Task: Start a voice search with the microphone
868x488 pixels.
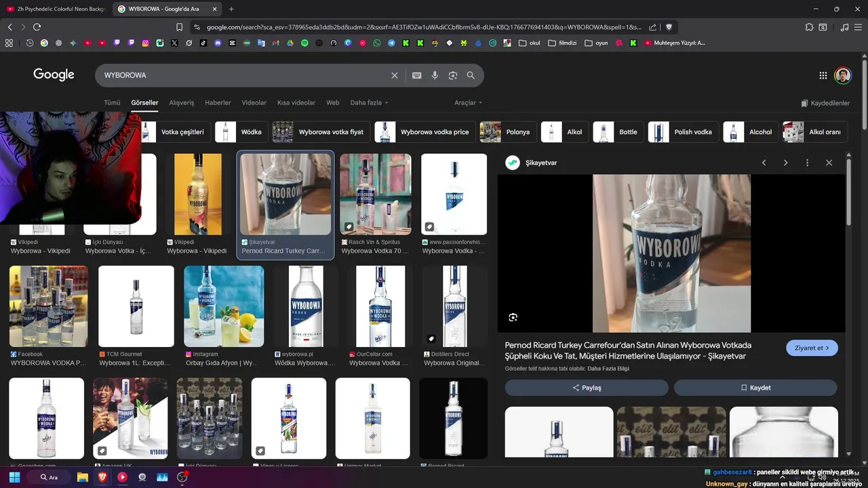Action: [435, 75]
